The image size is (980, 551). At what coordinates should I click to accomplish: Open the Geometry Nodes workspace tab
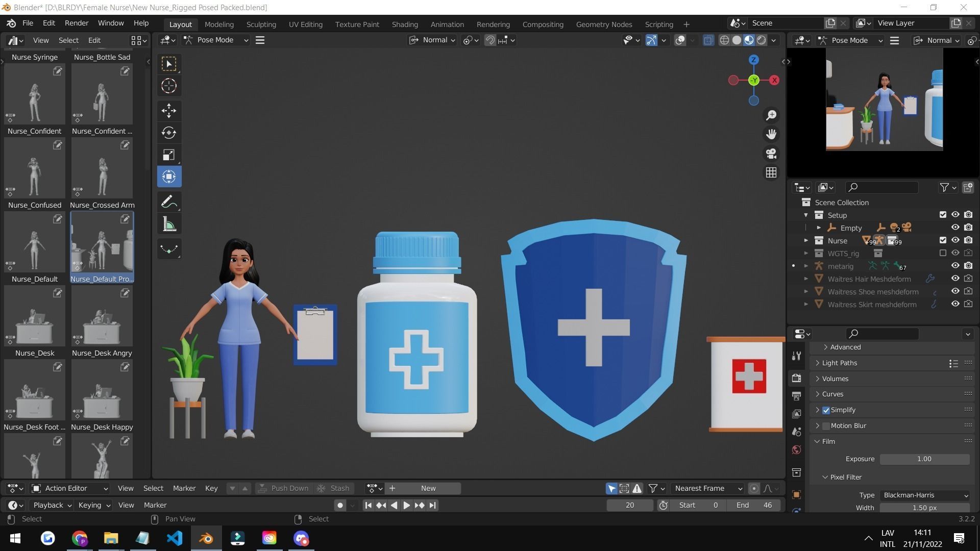click(x=604, y=24)
